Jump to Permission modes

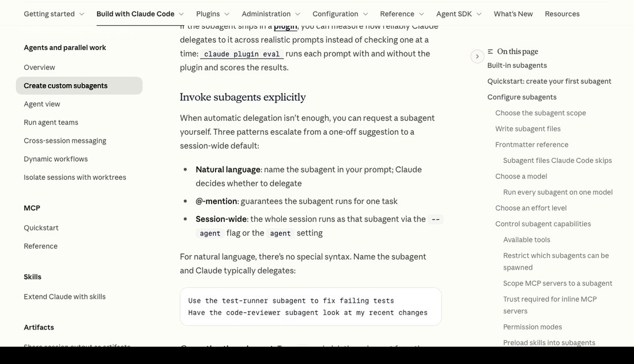point(532,327)
